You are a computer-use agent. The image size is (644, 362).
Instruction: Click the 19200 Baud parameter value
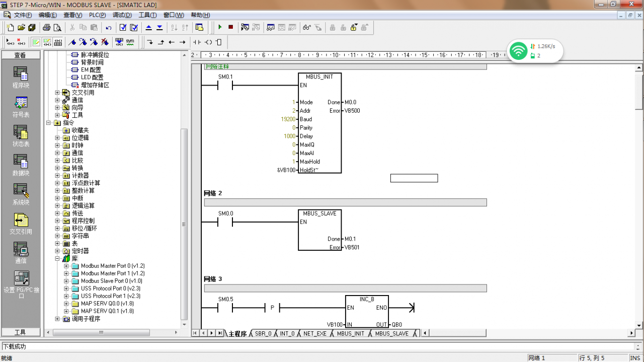coord(289,119)
